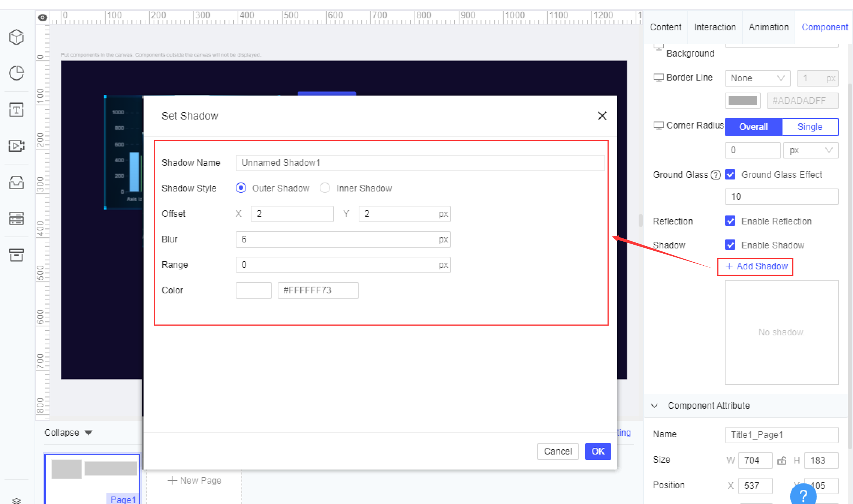Click the Size width field 704
This screenshot has width=853, height=504.
coord(755,461)
